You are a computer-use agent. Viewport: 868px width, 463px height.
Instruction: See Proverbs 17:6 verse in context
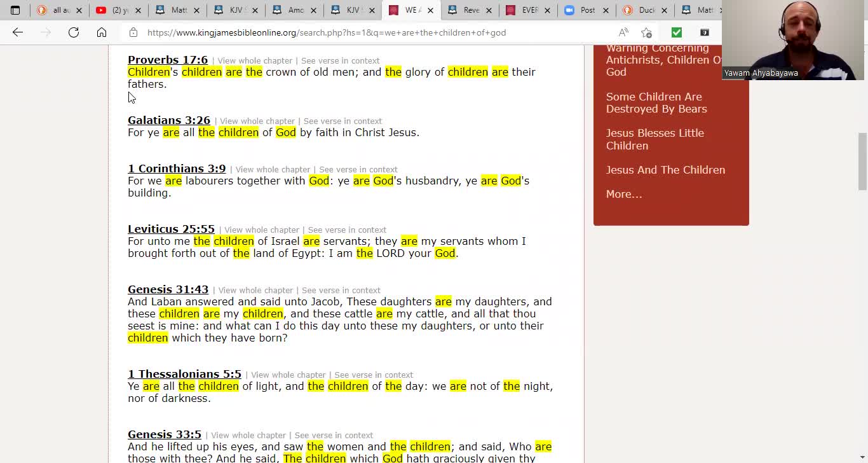click(x=340, y=61)
